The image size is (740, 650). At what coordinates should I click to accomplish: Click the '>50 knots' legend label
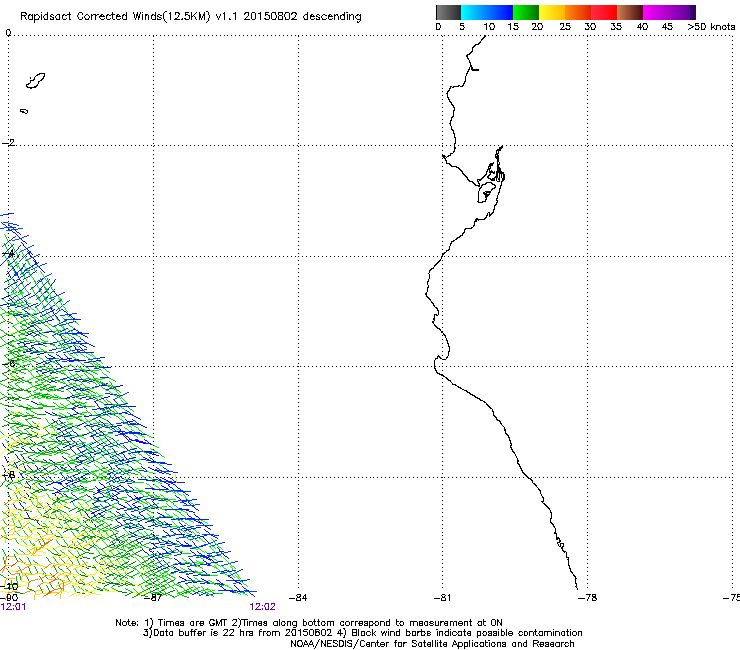(x=711, y=26)
